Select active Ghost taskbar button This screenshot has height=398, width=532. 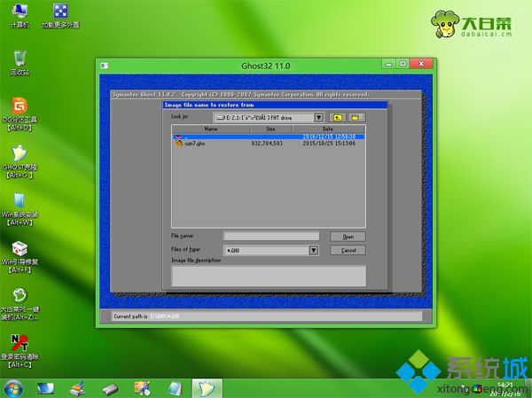207,388
